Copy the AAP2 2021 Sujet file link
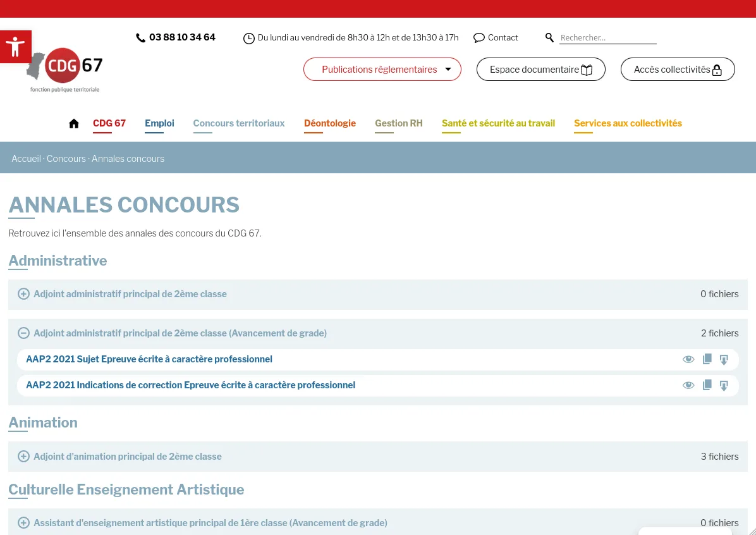The width and height of the screenshot is (756, 535). [707, 359]
